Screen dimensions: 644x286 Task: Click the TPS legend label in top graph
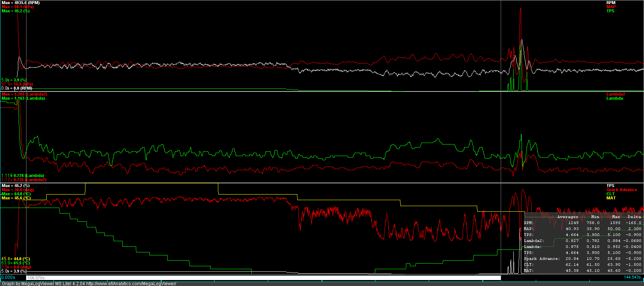coord(610,11)
